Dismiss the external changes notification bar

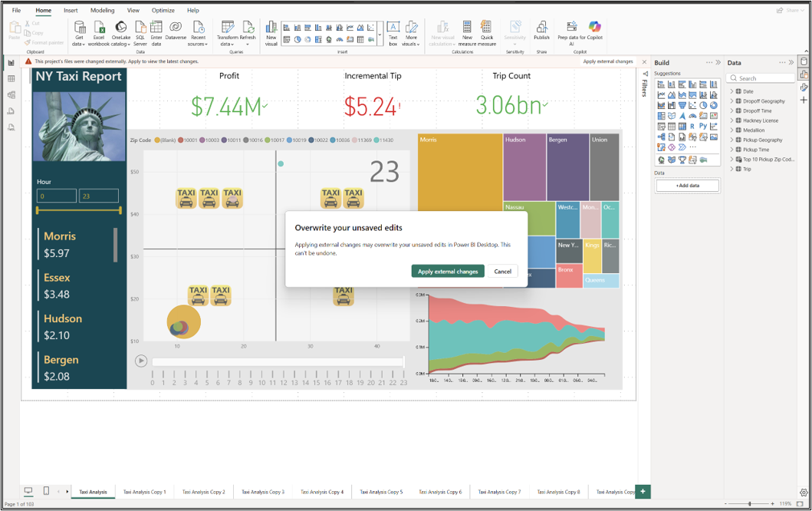point(644,61)
